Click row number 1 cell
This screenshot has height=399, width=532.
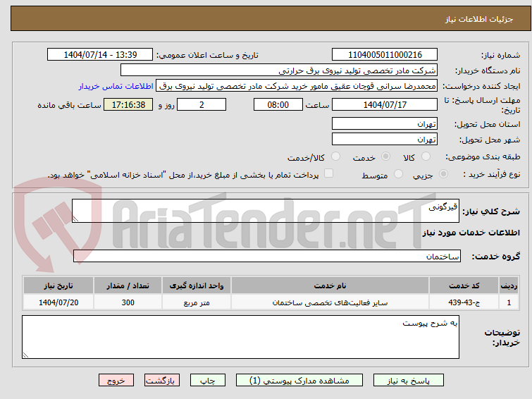(509, 302)
